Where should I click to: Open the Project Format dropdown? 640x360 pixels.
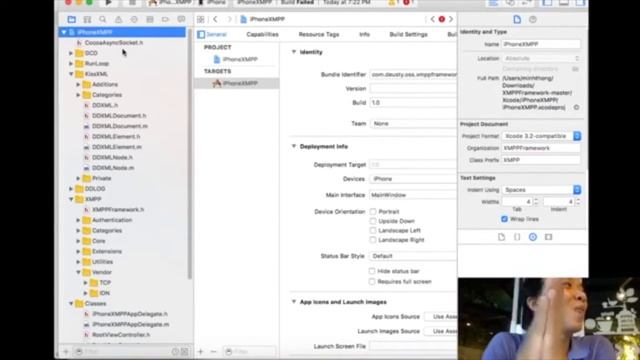click(x=542, y=136)
